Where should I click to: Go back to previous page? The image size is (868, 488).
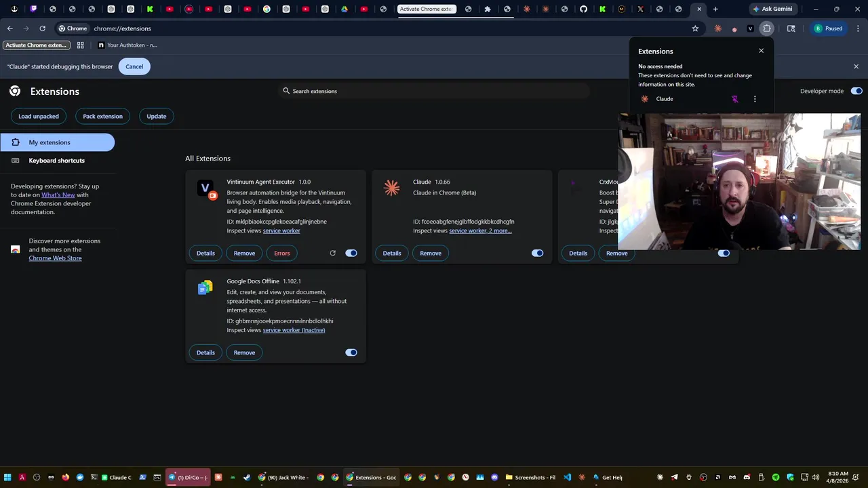pos(9,28)
